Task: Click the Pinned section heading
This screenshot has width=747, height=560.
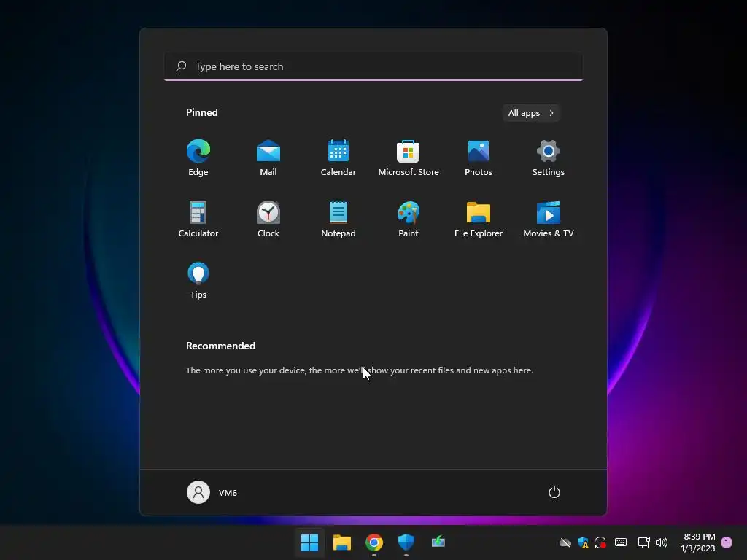Action: coord(201,112)
